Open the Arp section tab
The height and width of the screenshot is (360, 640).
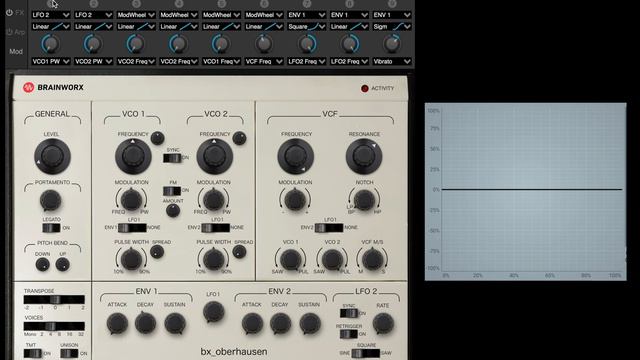pos(19,32)
